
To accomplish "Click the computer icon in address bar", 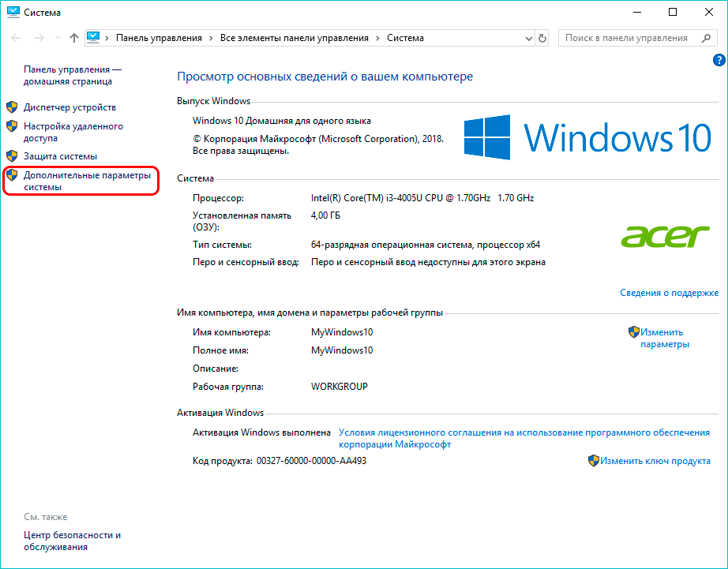I will (x=93, y=38).
